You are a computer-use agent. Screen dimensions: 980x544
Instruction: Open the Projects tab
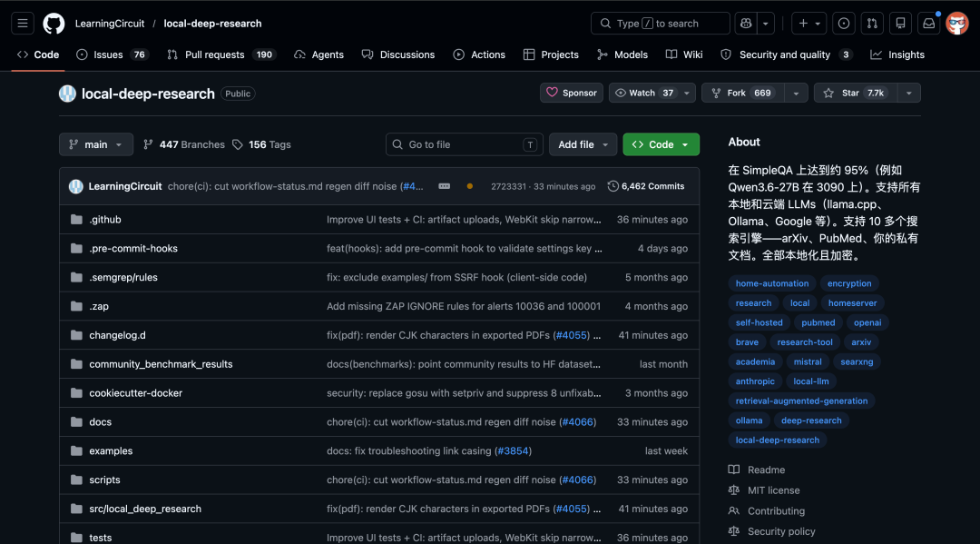[551, 54]
